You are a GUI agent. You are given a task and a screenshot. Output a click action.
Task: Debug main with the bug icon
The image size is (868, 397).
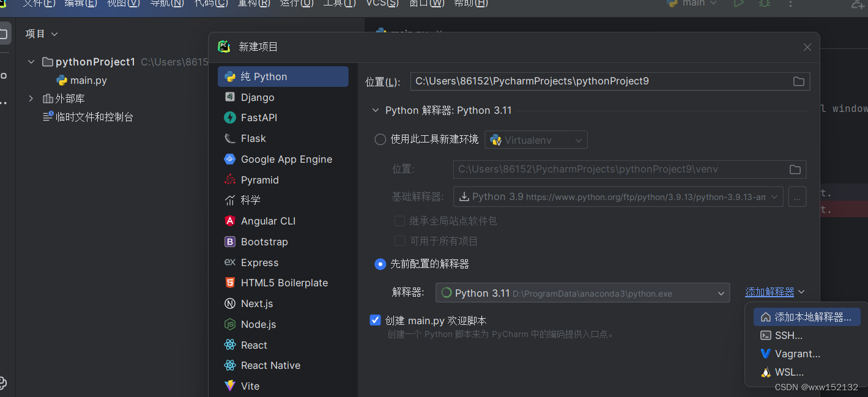pyautogui.click(x=765, y=3)
